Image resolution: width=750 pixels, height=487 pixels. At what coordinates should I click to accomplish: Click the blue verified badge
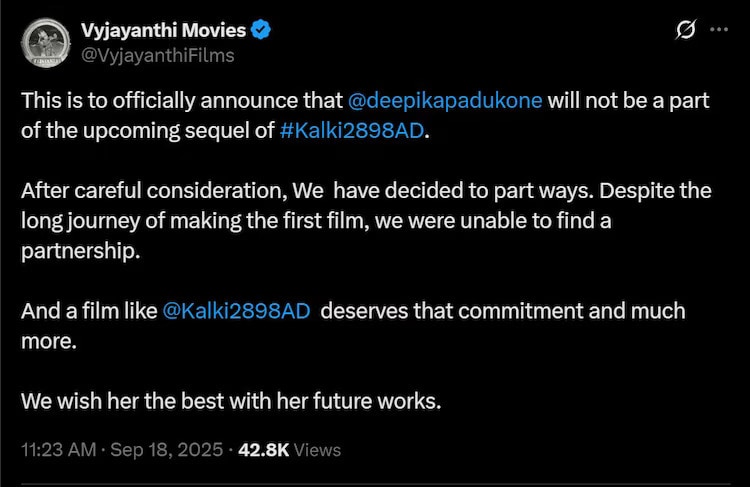(x=261, y=31)
